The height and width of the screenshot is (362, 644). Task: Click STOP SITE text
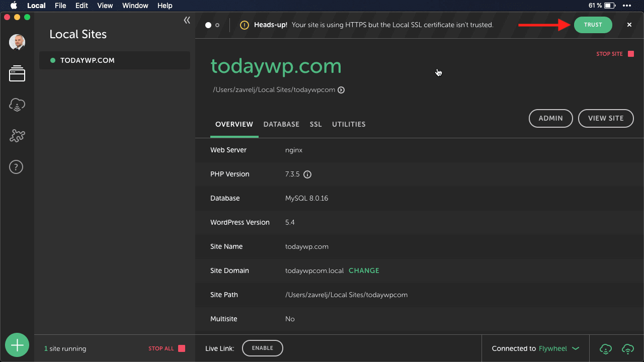point(609,54)
